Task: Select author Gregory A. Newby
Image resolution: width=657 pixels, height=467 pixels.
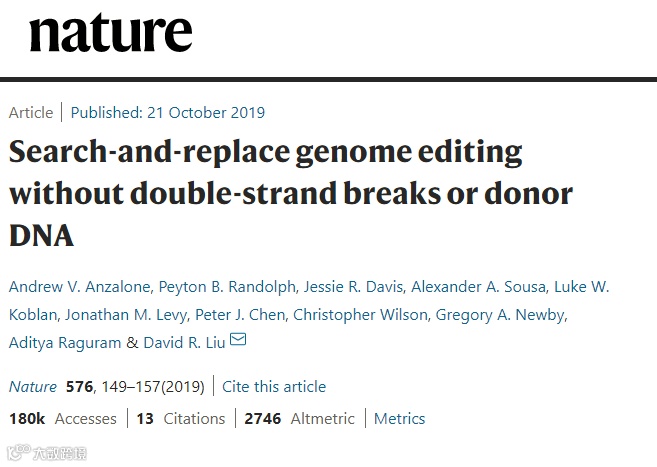Action: tap(502, 315)
